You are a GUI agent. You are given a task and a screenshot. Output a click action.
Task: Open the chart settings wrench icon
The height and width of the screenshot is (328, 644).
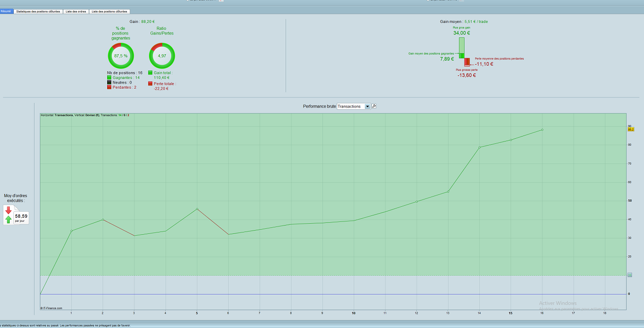coord(374,106)
